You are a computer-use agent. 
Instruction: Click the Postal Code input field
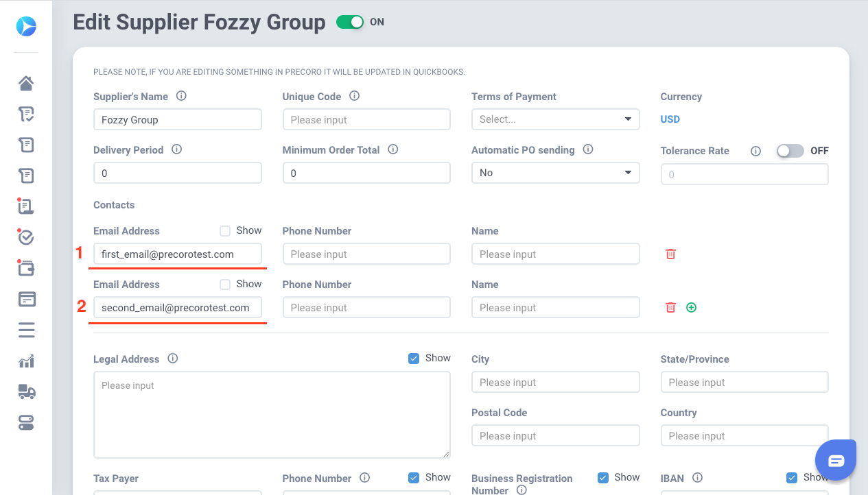tap(555, 435)
